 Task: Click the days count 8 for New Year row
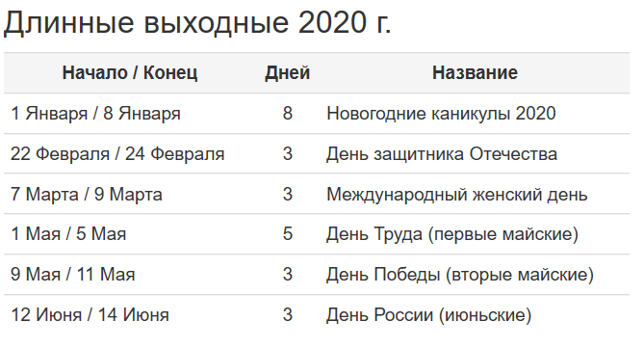pyautogui.click(x=288, y=113)
